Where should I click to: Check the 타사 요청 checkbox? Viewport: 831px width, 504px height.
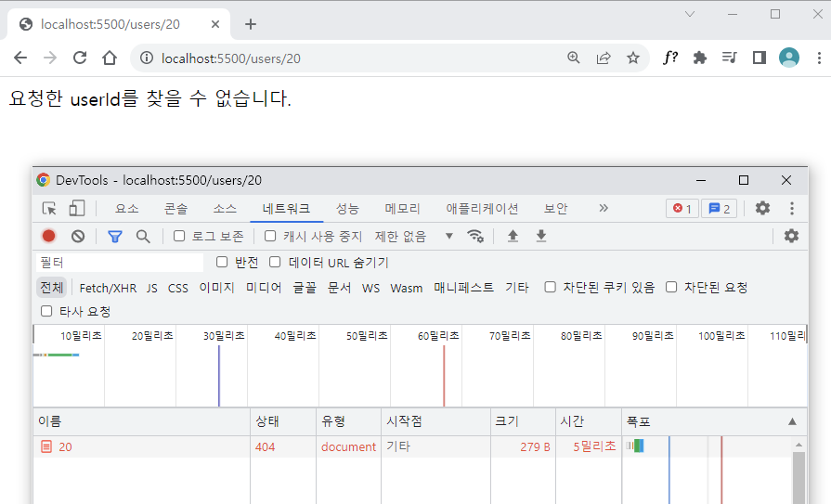pyautogui.click(x=46, y=311)
